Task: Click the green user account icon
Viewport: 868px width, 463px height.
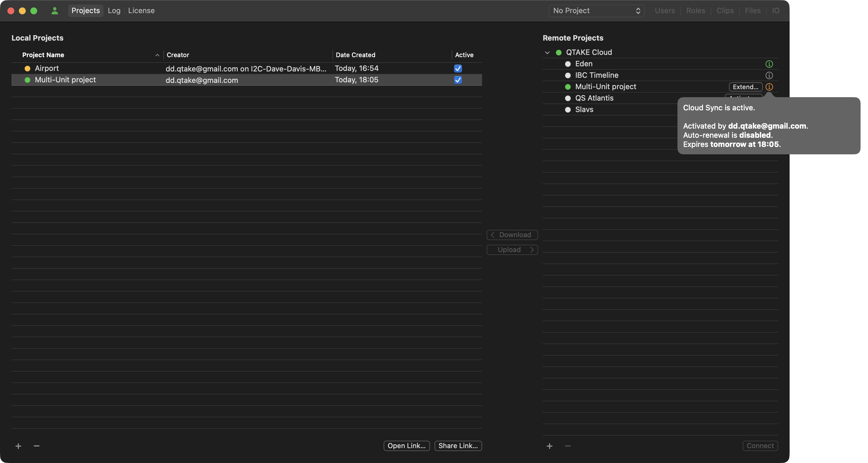Action: click(55, 11)
